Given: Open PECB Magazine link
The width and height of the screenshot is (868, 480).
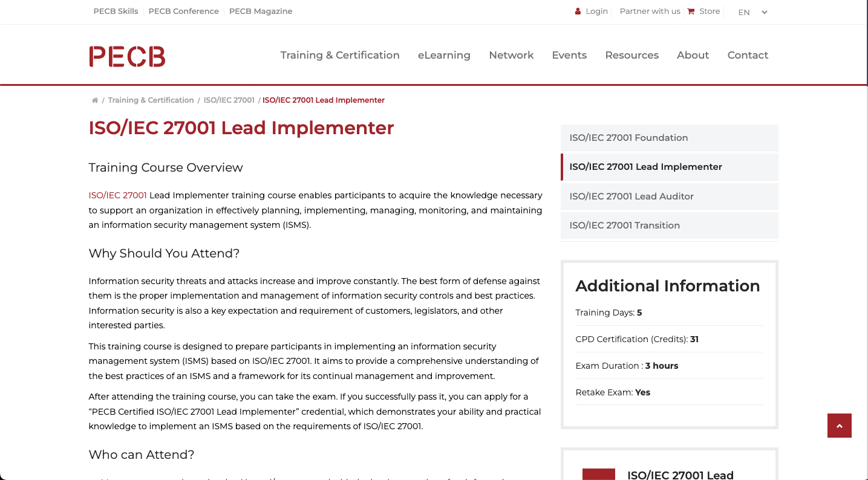Looking at the screenshot, I should pos(261,11).
